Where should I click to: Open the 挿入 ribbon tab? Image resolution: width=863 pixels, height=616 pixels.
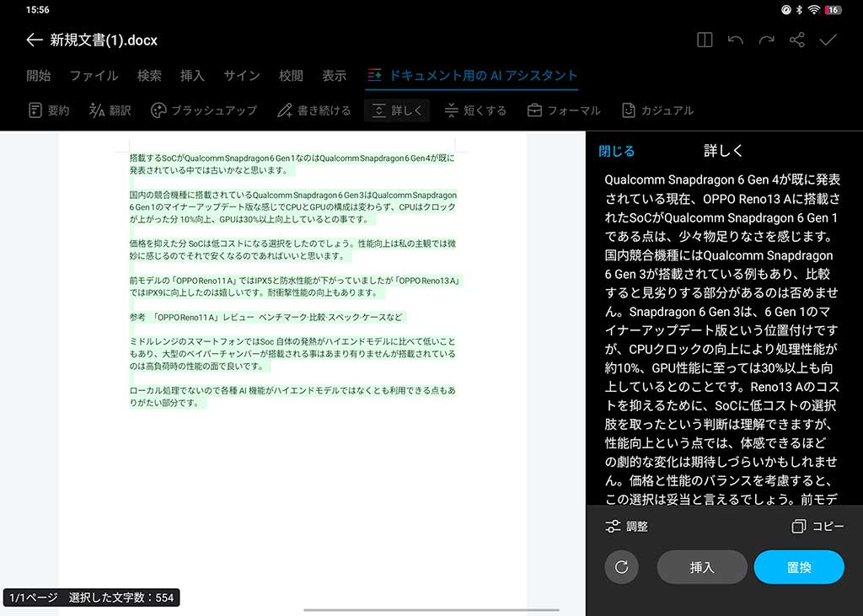(192, 75)
